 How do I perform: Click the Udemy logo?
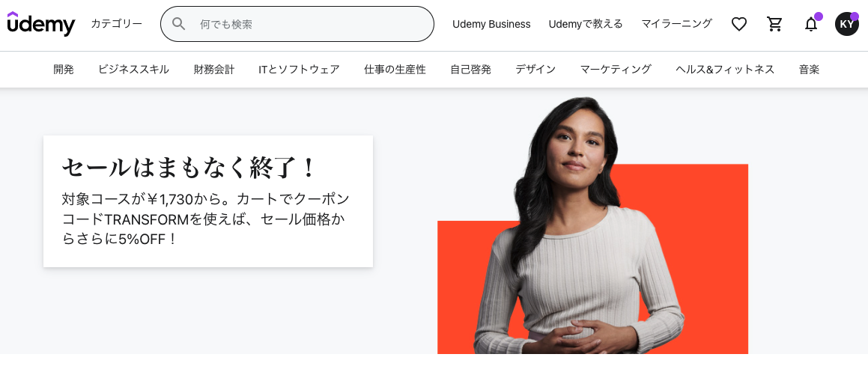tap(41, 24)
